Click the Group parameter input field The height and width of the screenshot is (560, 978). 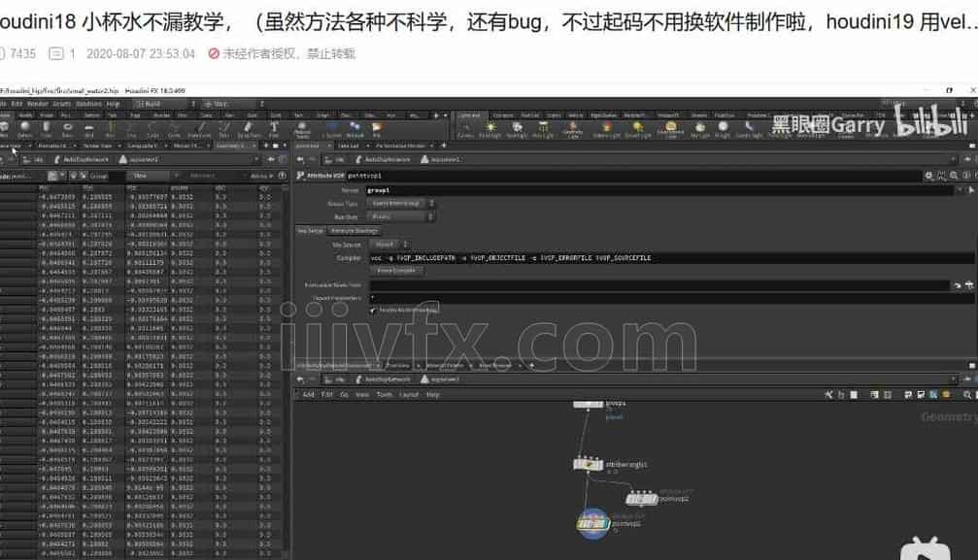[x=661, y=190]
